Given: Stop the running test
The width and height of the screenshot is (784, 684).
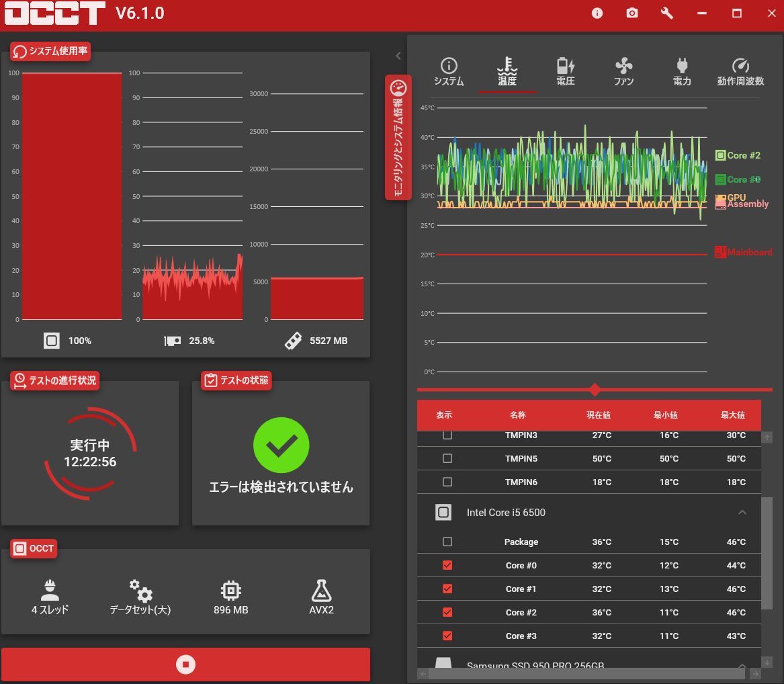Looking at the screenshot, I should 185,665.
